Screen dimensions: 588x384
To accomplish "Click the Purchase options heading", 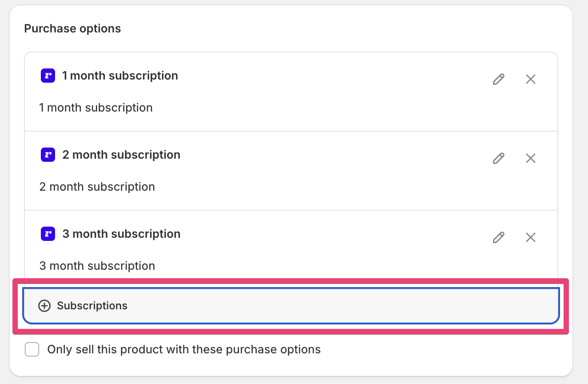I will click(72, 28).
